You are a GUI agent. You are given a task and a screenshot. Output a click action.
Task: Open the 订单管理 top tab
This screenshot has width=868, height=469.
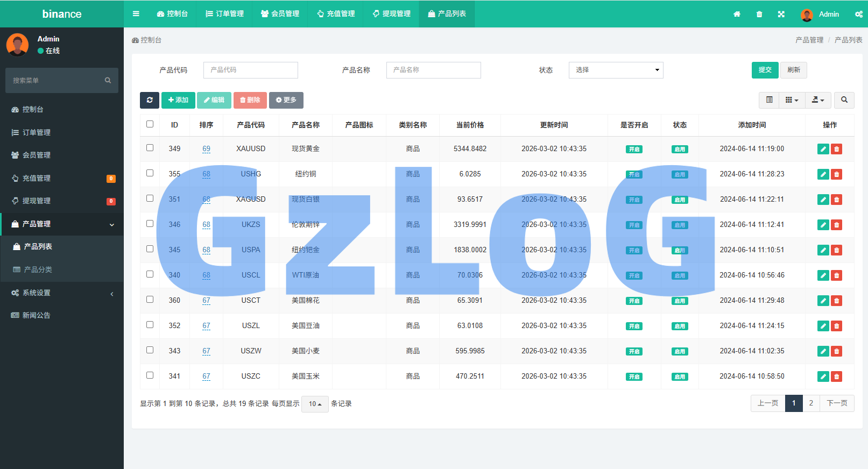point(225,14)
